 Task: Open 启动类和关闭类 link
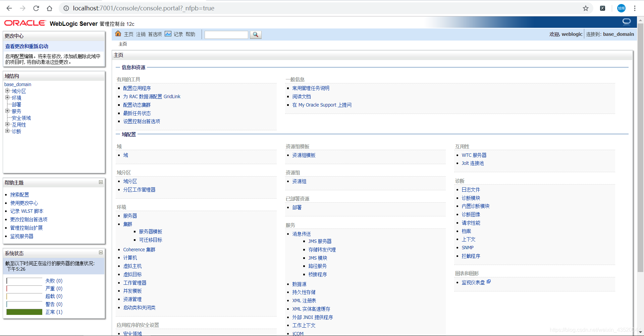tap(139, 308)
